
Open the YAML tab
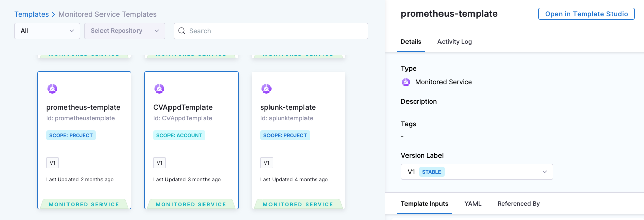pos(473,204)
